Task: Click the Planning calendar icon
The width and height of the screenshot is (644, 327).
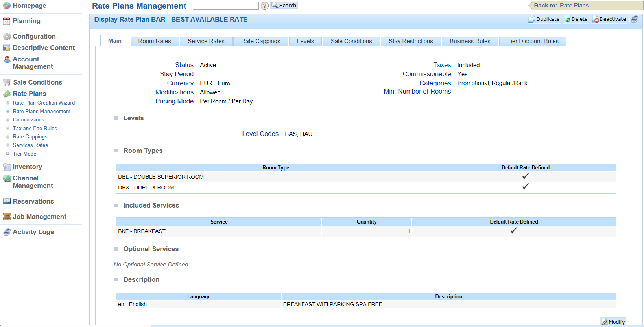Action: [7, 21]
